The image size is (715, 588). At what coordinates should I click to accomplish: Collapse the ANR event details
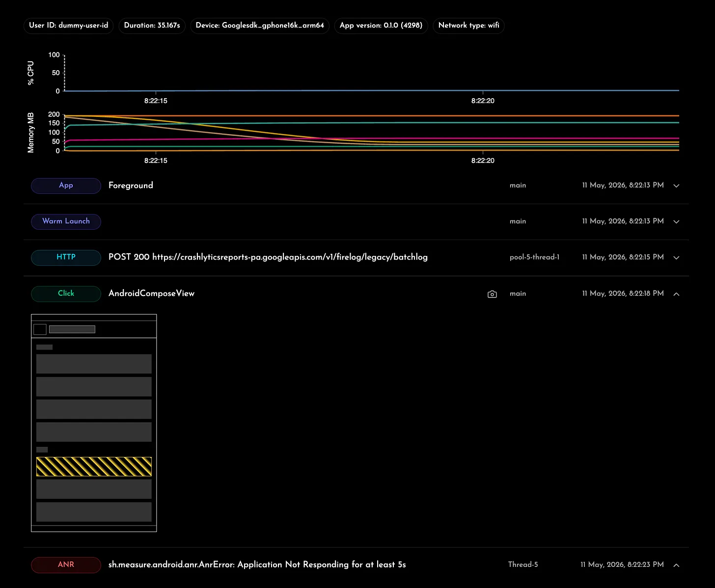[676, 565]
